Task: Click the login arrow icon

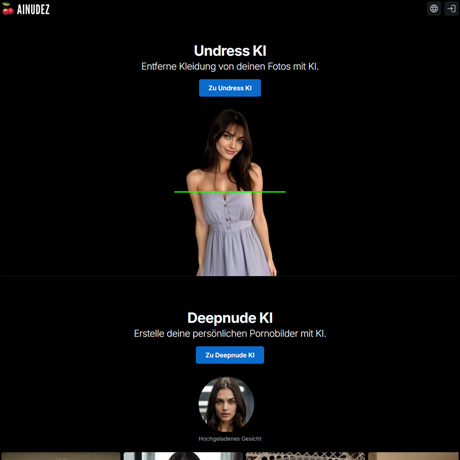Action: coord(451,9)
